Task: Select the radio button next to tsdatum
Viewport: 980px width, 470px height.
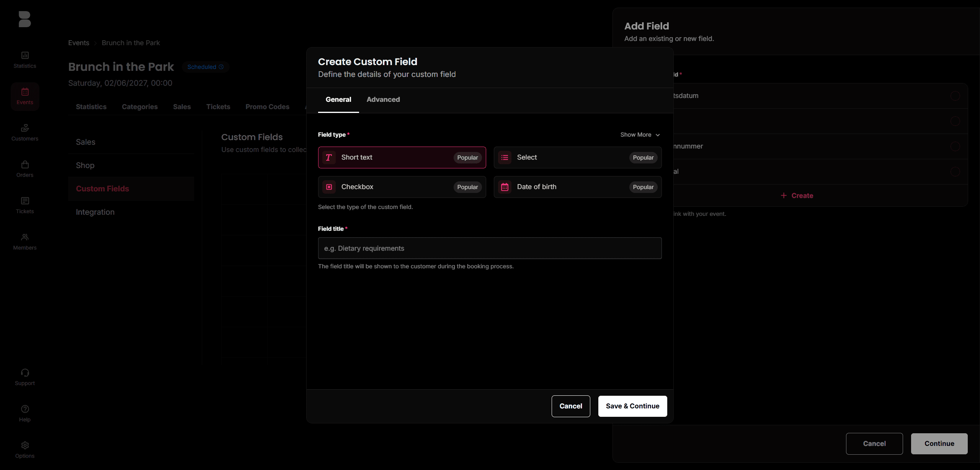Action: [955, 96]
